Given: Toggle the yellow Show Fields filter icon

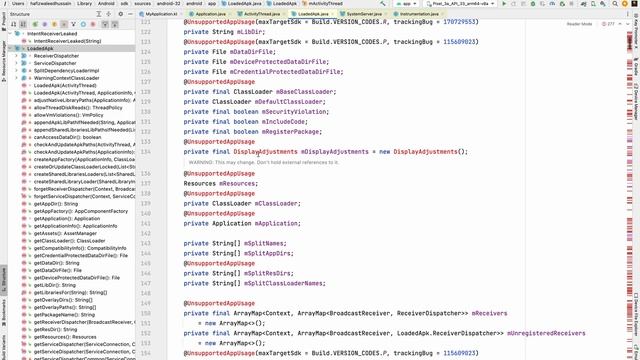Looking at the screenshot, I should pos(54,24).
